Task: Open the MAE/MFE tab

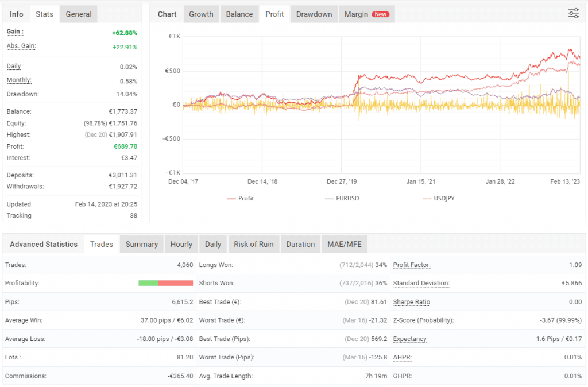Action: point(345,244)
